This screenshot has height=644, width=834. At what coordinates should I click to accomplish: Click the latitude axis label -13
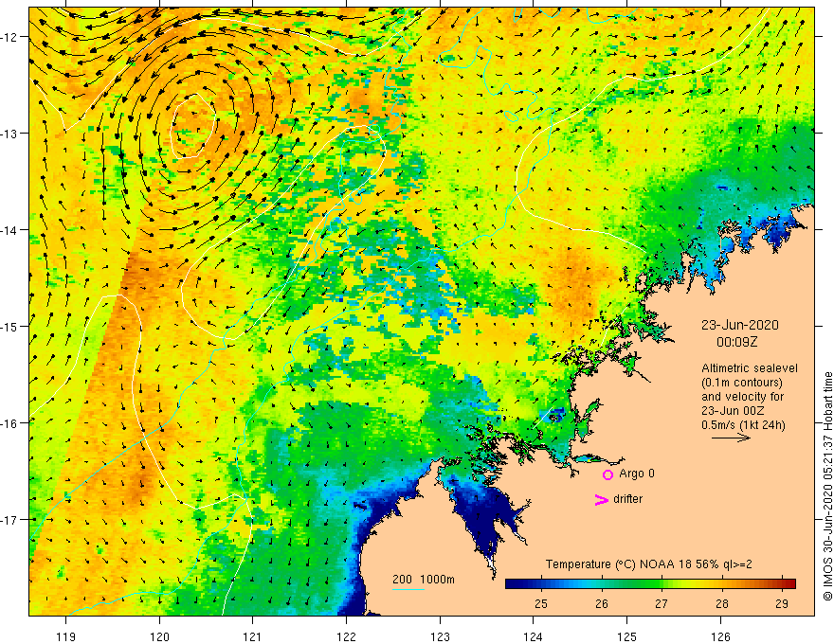(10, 134)
